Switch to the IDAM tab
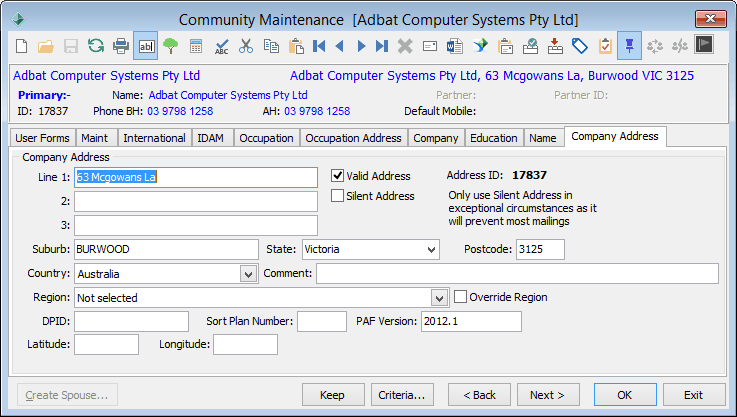The image size is (737, 417). click(210, 138)
